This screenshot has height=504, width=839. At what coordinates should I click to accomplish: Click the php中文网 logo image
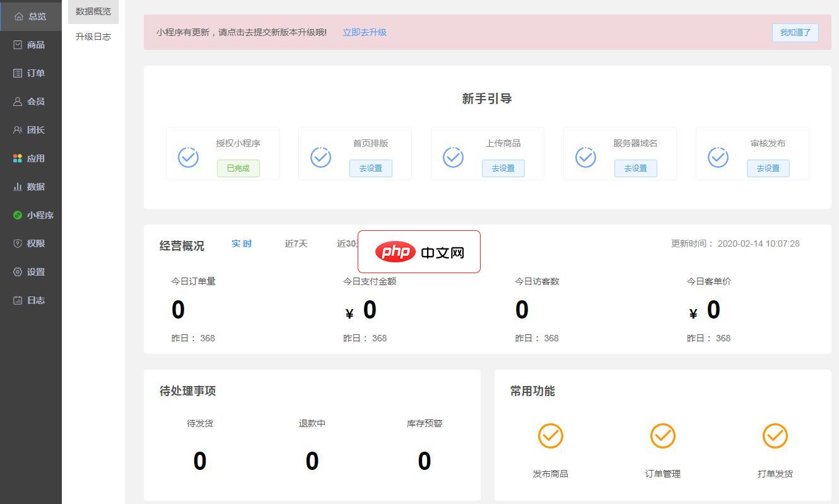pos(419,252)
